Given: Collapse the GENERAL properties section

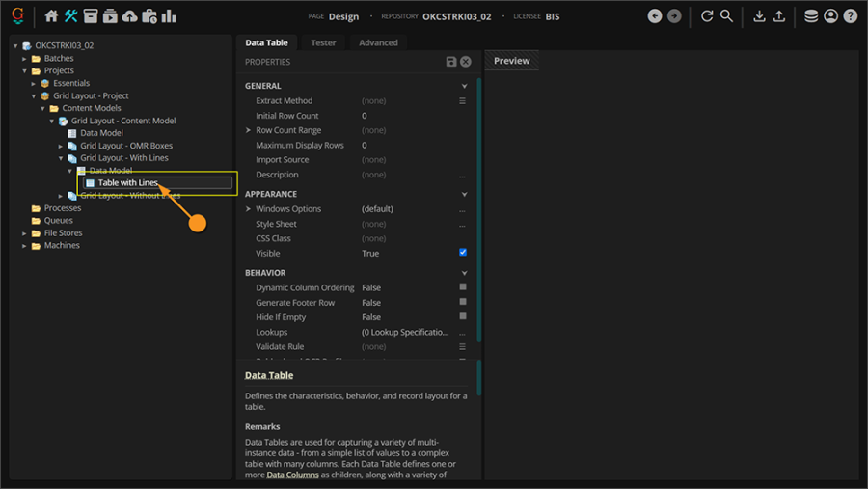Looking at the screenshot, I should tap(464, 86).
